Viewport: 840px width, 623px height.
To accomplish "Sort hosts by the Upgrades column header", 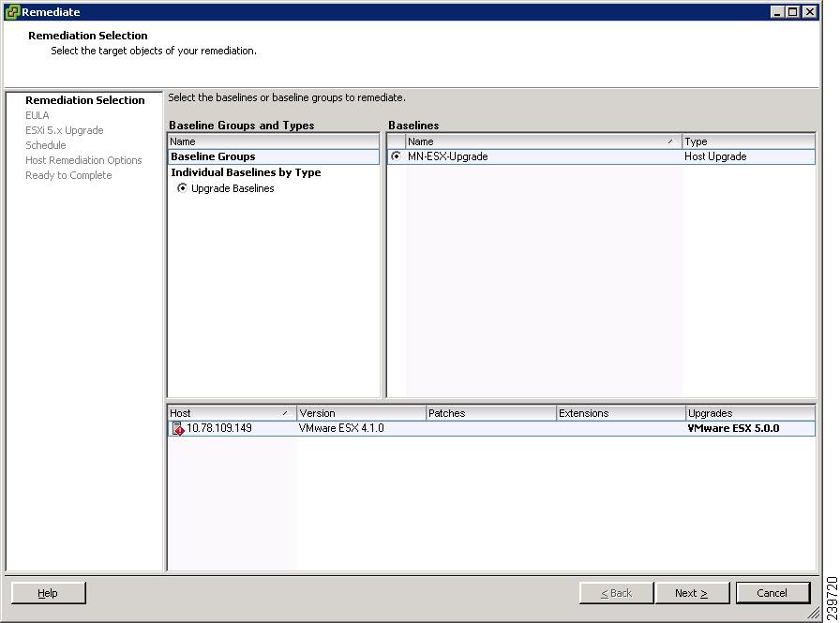I will click(751, 413).
